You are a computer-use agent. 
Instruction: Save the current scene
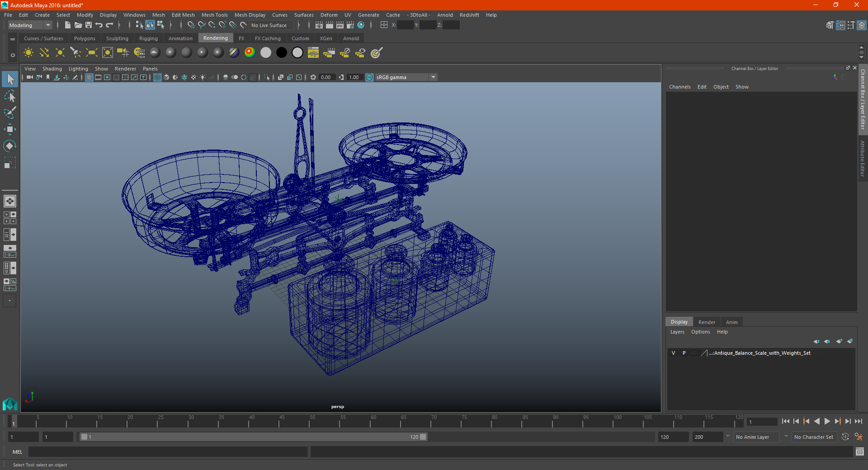[89, 25]
